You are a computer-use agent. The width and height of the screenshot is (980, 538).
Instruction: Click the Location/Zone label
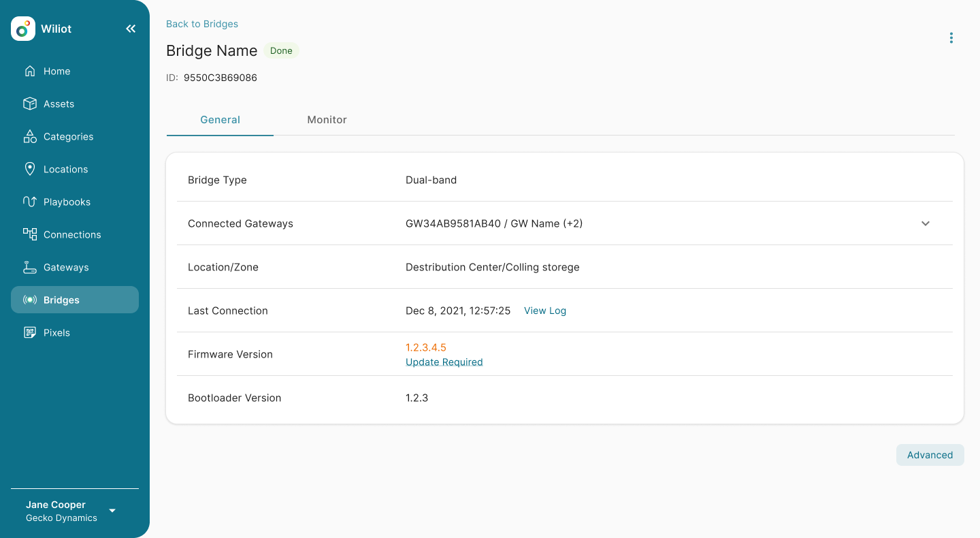coord(223,267)
